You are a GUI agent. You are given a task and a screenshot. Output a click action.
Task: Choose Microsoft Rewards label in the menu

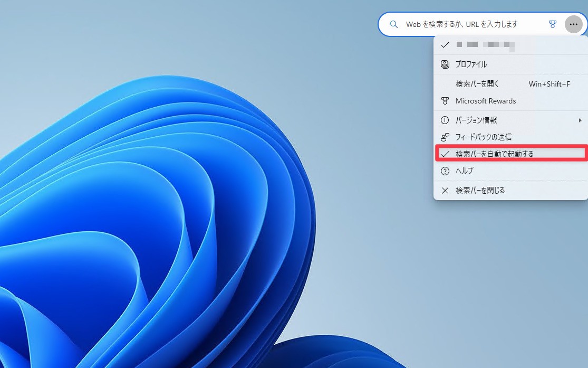[x=486, y=101]
